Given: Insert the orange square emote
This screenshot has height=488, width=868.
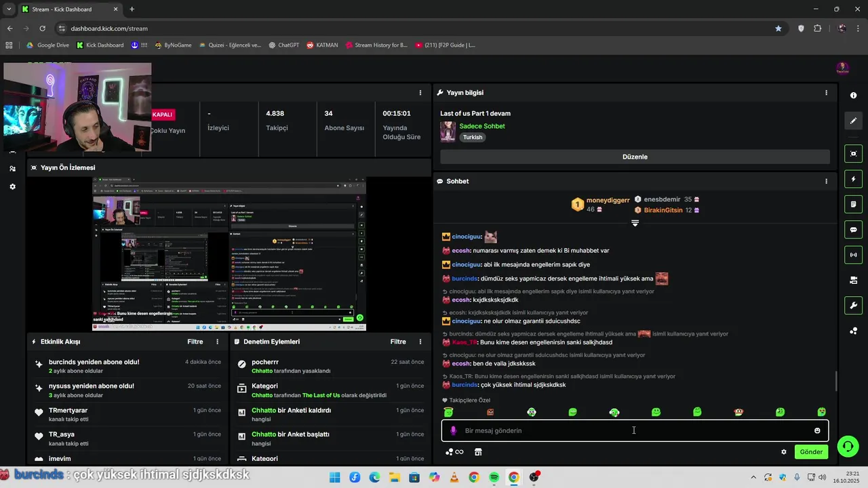Looking at the screenshot, I should click(x=490, y=412).
